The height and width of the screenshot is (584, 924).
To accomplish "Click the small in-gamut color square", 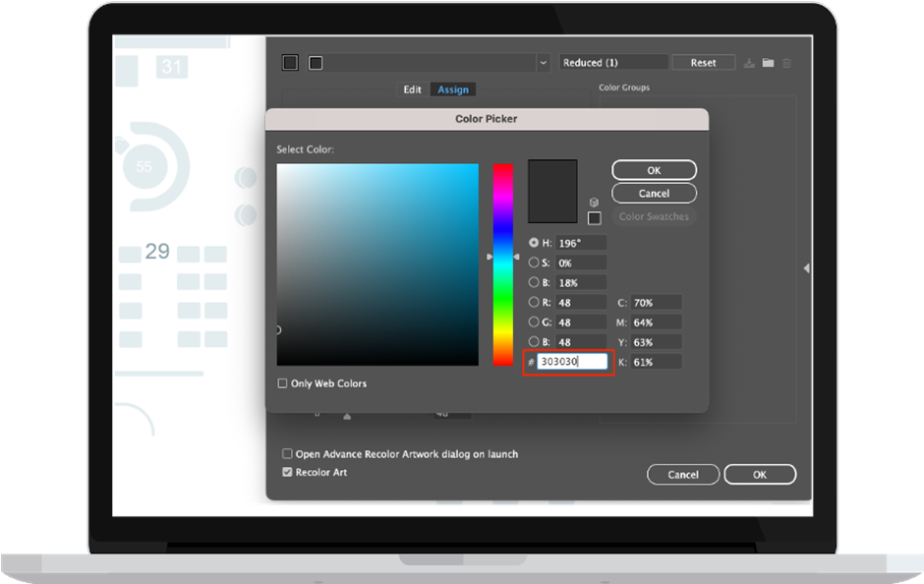I will [595, 218].
